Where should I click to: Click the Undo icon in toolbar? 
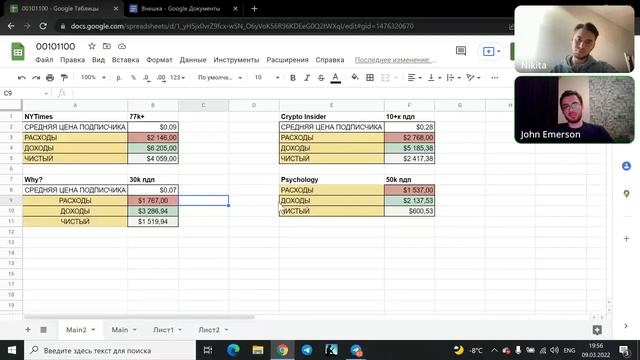coord(22,78)
